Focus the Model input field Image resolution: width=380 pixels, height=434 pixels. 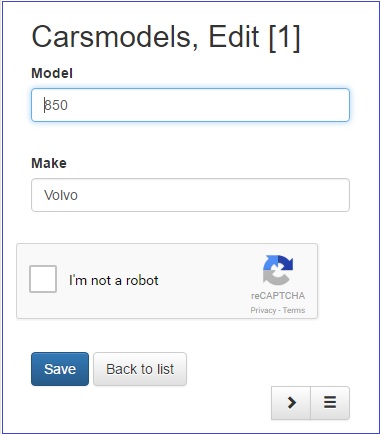pyautogui.click(x=190, y=105)
